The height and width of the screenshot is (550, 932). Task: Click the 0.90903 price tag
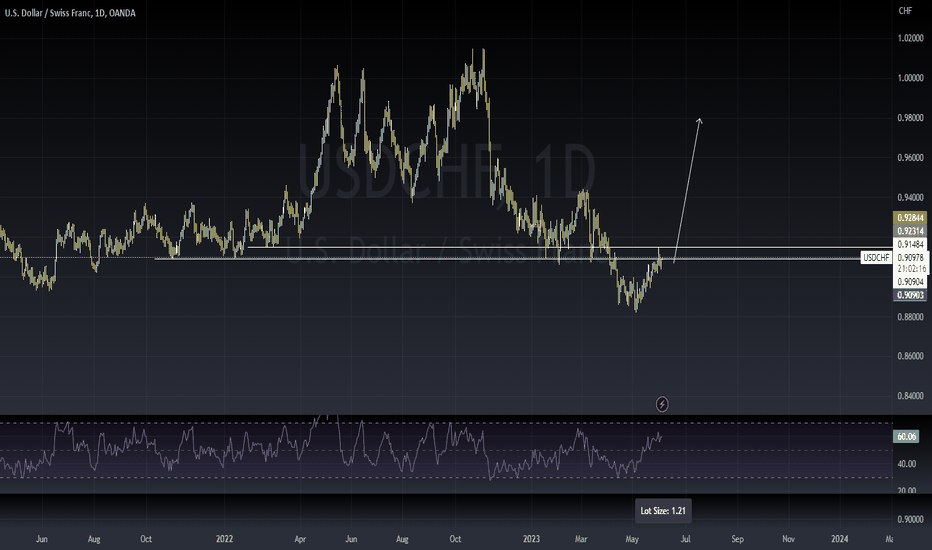910,295
